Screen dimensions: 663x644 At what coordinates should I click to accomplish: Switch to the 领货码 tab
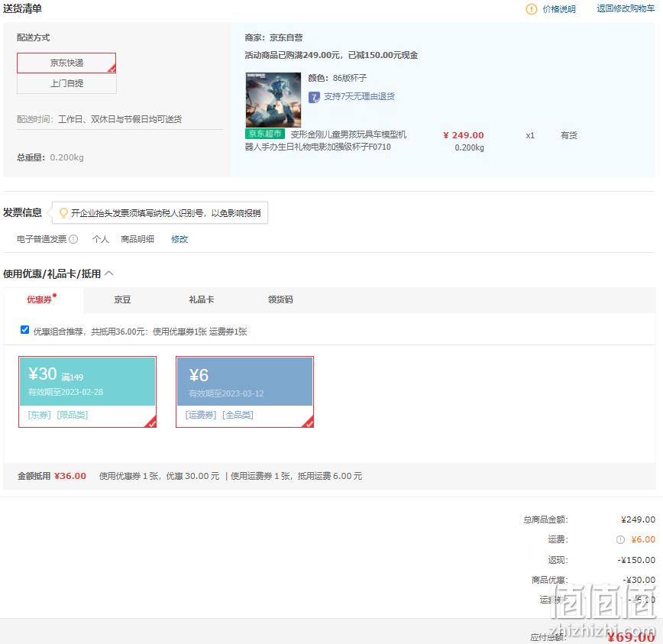coord(280,299)
